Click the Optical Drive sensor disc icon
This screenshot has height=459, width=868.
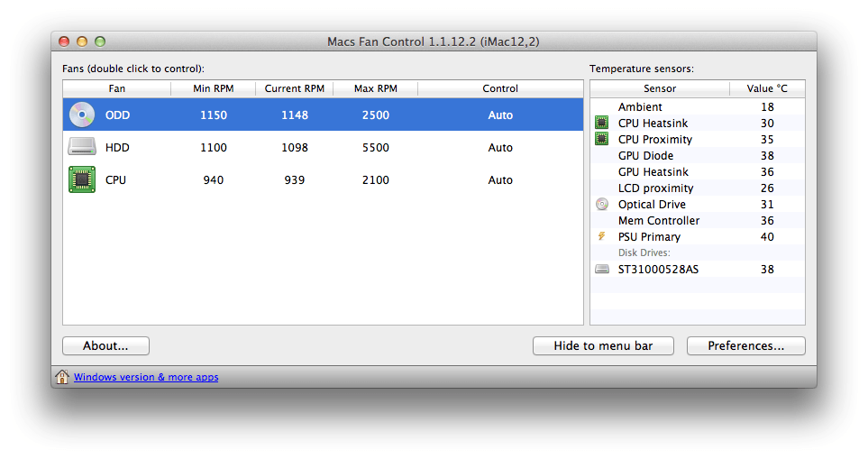pyautogui.click(x=602, y=204)
